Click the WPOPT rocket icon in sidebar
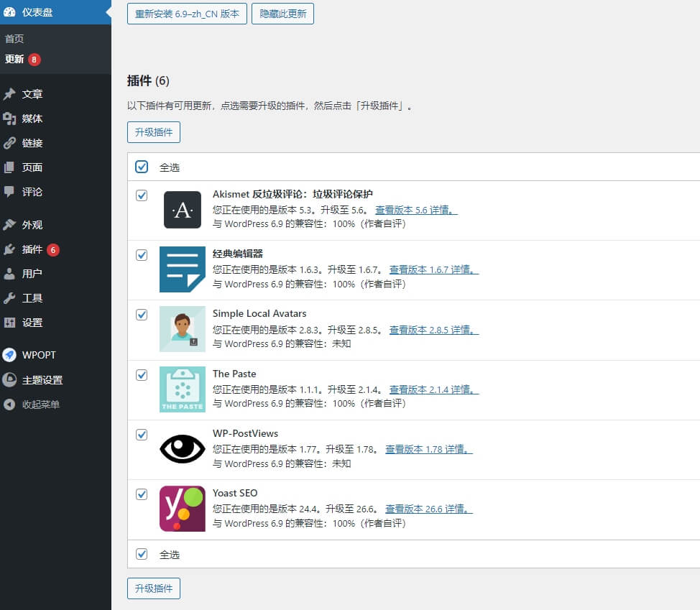This screenshot has height=610, width=700. coord(9,355)
